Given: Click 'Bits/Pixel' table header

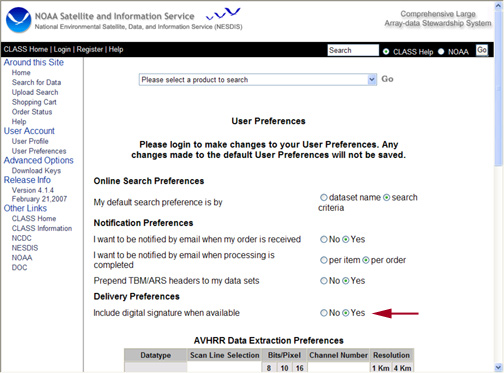Looking at the screenshot, I should (284, 355).
